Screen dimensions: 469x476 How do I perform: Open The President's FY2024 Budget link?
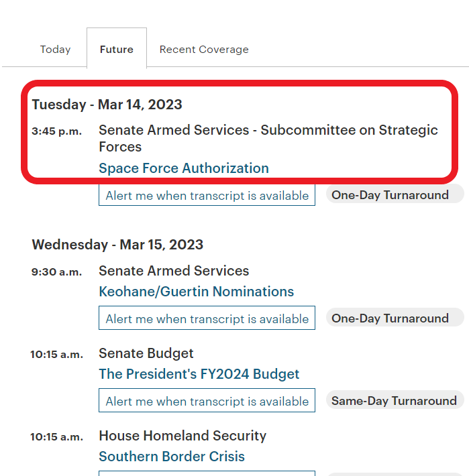click(199, 374)
